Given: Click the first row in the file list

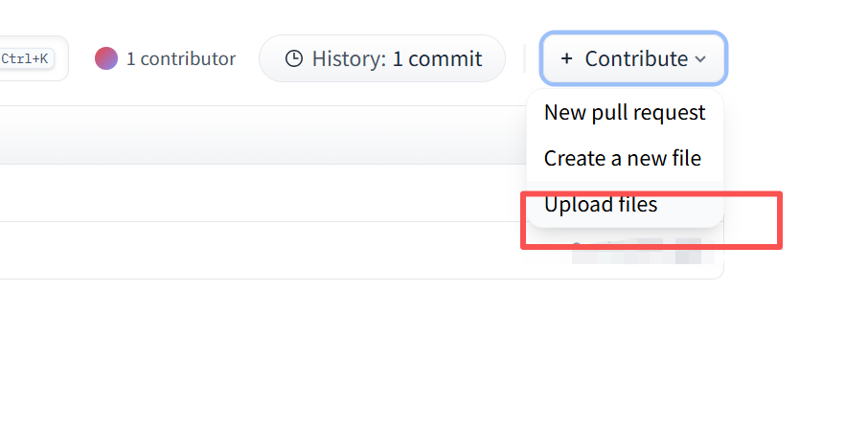Looking at the screenshot, I should click(x=259, y=192).
